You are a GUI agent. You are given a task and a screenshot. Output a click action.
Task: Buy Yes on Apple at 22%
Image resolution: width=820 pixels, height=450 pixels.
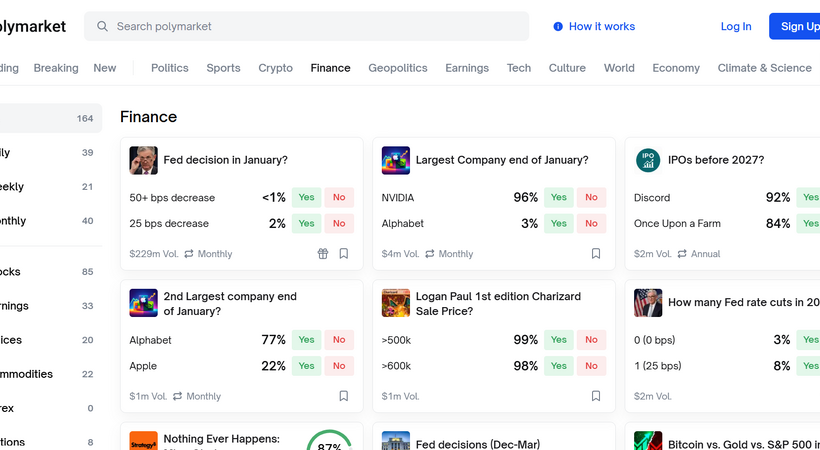[x=306, y=366]
